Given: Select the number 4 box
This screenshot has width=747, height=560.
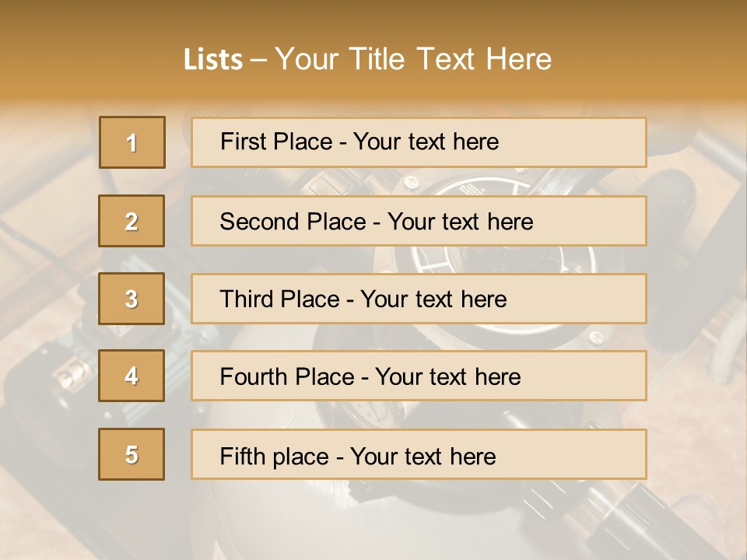Looking at the screenshot, I should point(132,376).
